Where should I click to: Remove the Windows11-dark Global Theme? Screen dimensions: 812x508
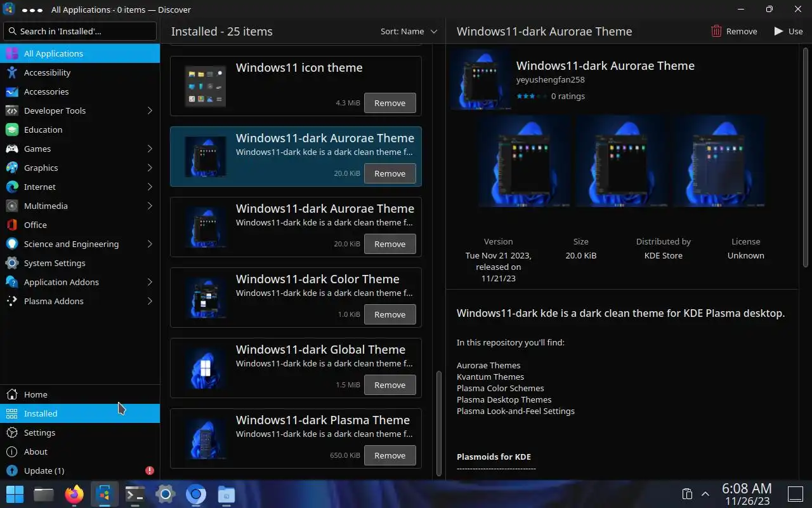pos(390,385)
